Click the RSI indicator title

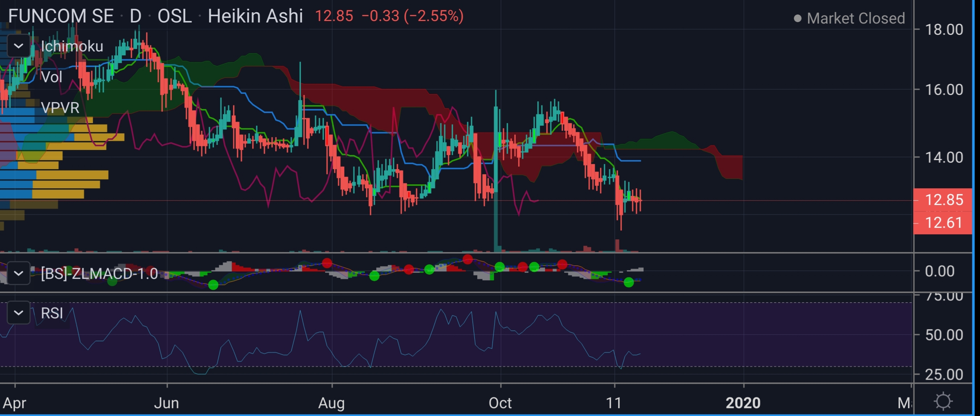(52, 313)
